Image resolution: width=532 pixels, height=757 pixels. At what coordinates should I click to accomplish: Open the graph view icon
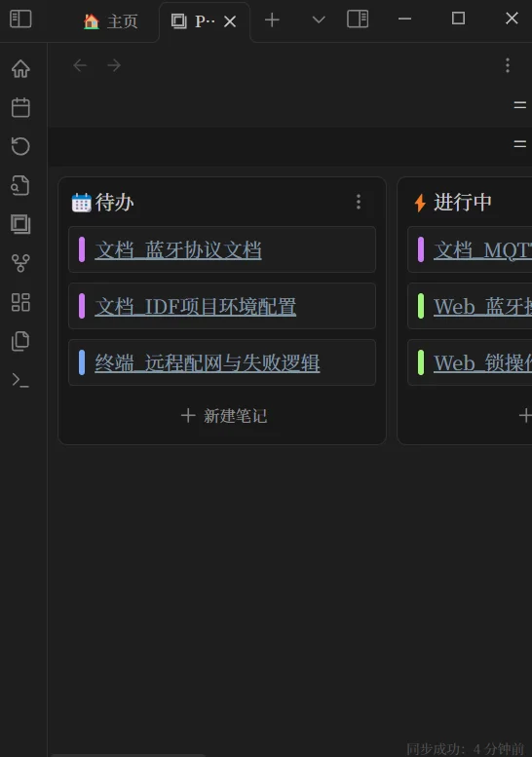pos(20,263)
